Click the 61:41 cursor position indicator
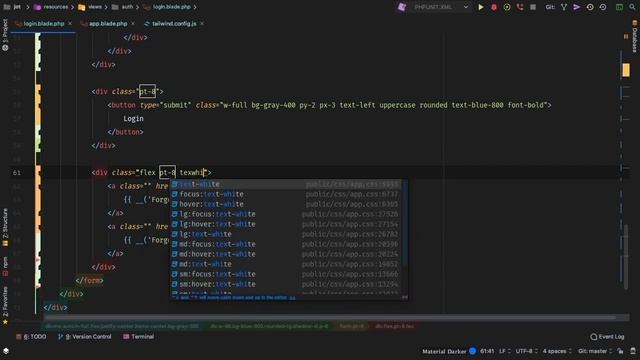The image size is (640, 360). 487,351
